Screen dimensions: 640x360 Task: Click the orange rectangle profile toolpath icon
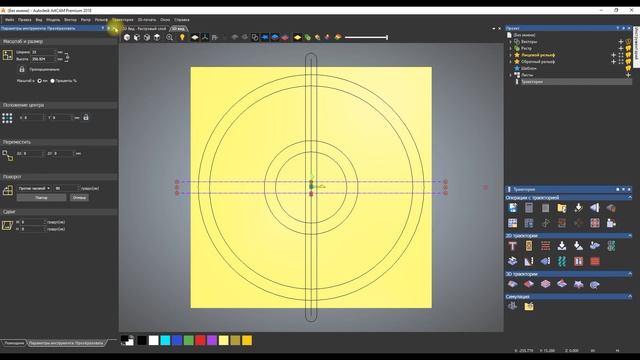pos(529,246)
